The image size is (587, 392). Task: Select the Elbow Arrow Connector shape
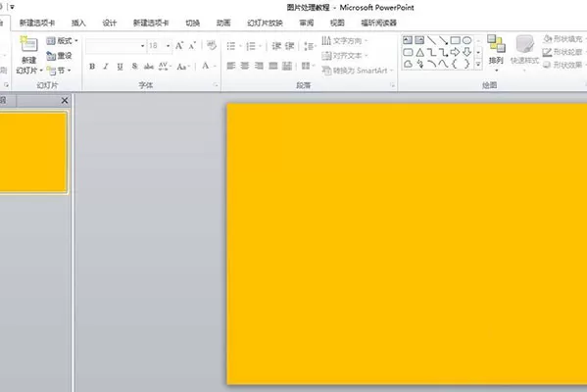tap(443, 52)
